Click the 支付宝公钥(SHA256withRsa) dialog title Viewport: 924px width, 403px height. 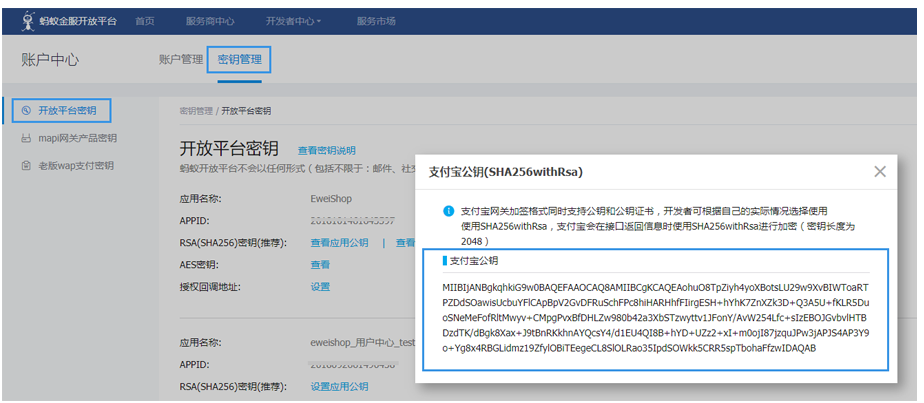pyautogui.click(x=505, y=172)
